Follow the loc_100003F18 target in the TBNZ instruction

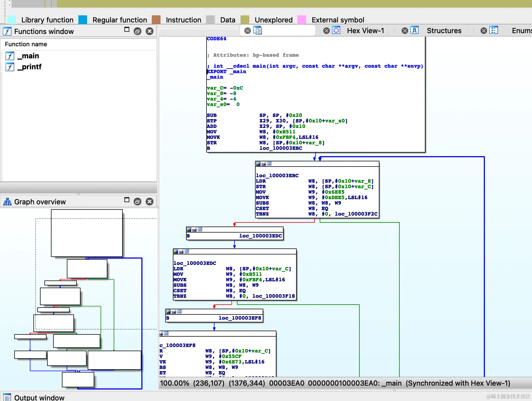click(274, 296)
